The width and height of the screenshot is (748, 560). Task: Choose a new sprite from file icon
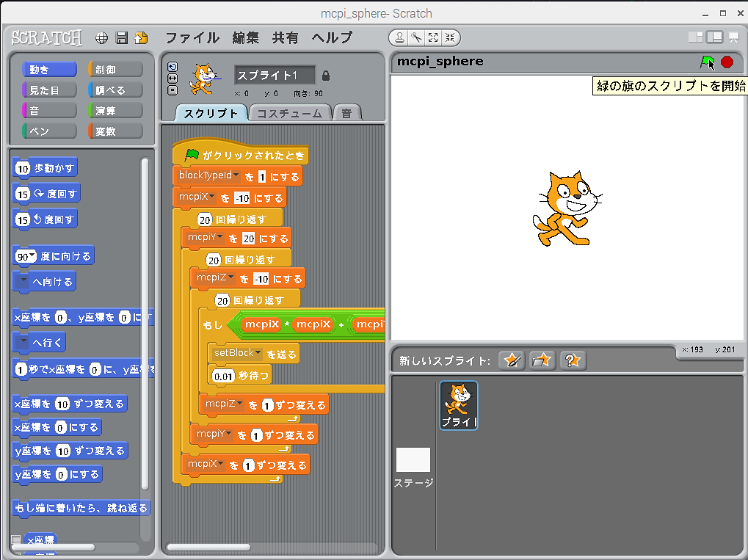[542, 360]
